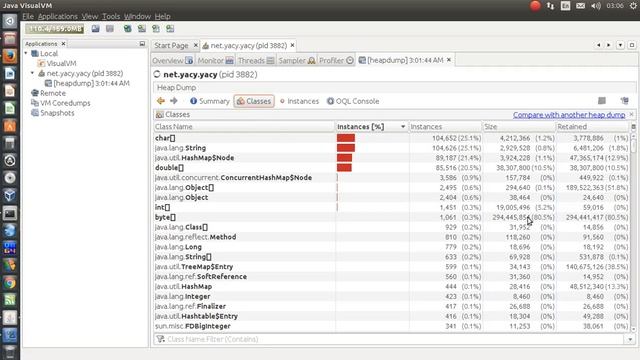Viewport: 640px width, 360px height.
Task: Open the power/session menu icon
Action: (x=633, y=6)
